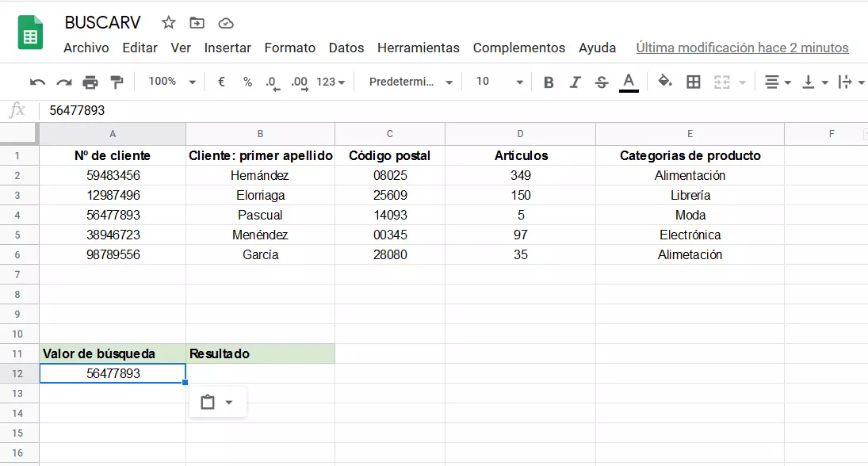Select the strikethrough formatting icon
Viewport: 868px width, 466px height.
point(600,81)
